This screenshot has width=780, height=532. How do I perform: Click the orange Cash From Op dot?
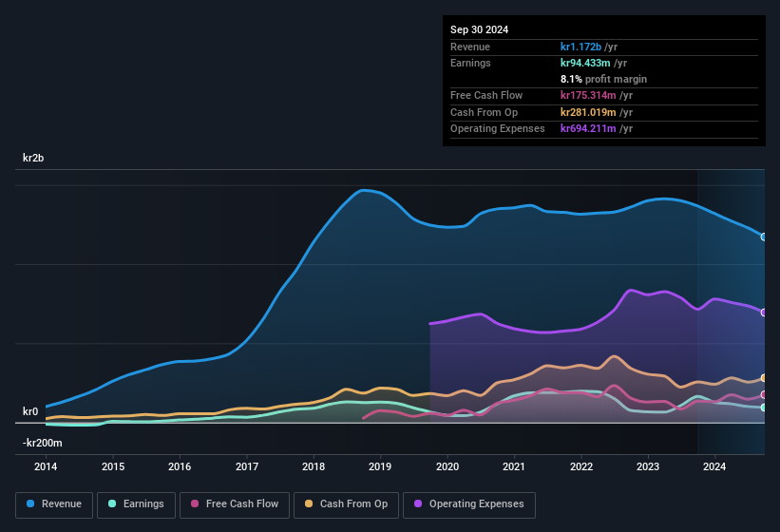point(309,504)
